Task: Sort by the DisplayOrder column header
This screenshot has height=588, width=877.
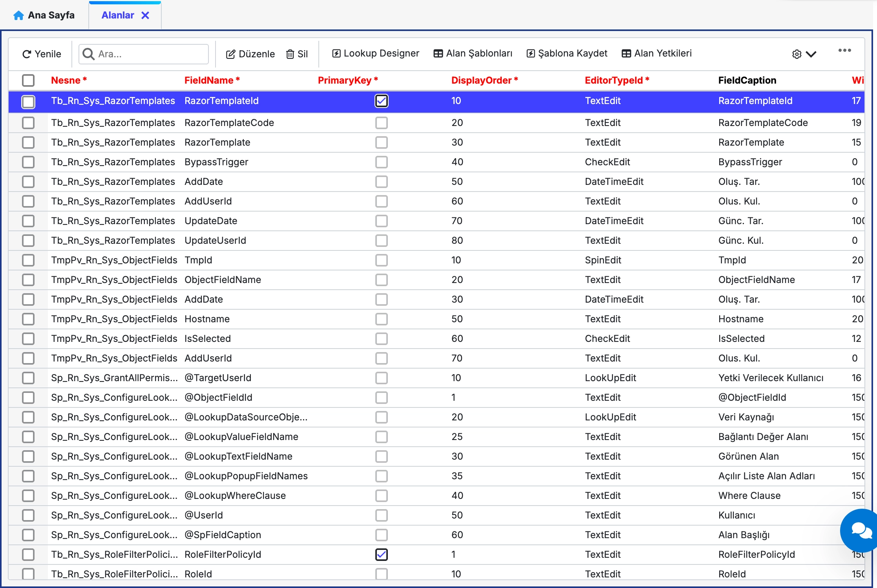Action: pyautogui.click(x=481, y=80)
